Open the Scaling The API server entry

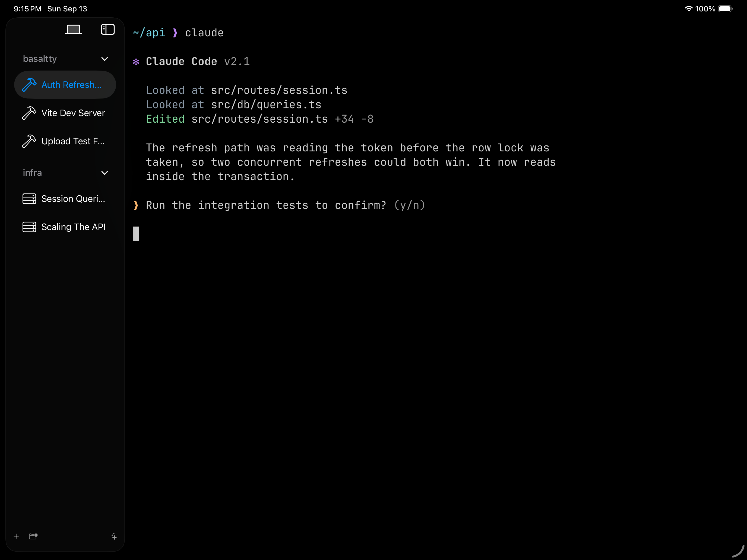point(65,227)
